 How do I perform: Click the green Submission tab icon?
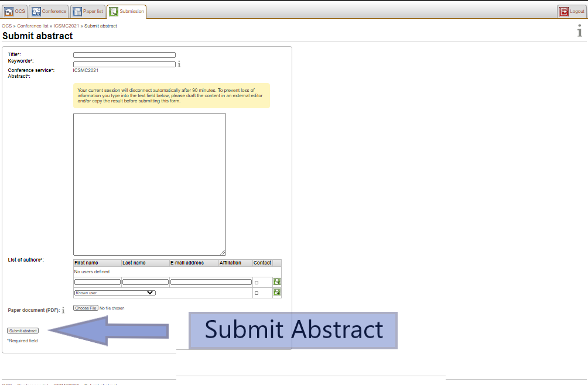[x=114, y=11]
